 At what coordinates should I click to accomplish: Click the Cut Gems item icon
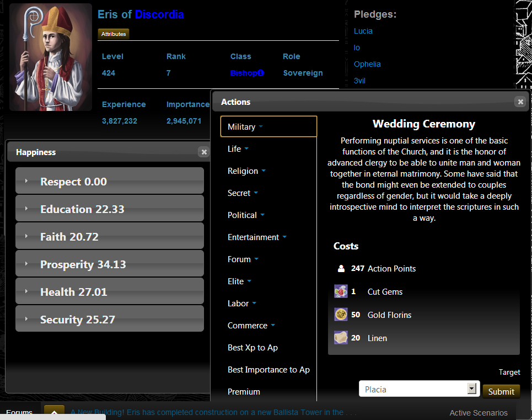click(341, 291)
